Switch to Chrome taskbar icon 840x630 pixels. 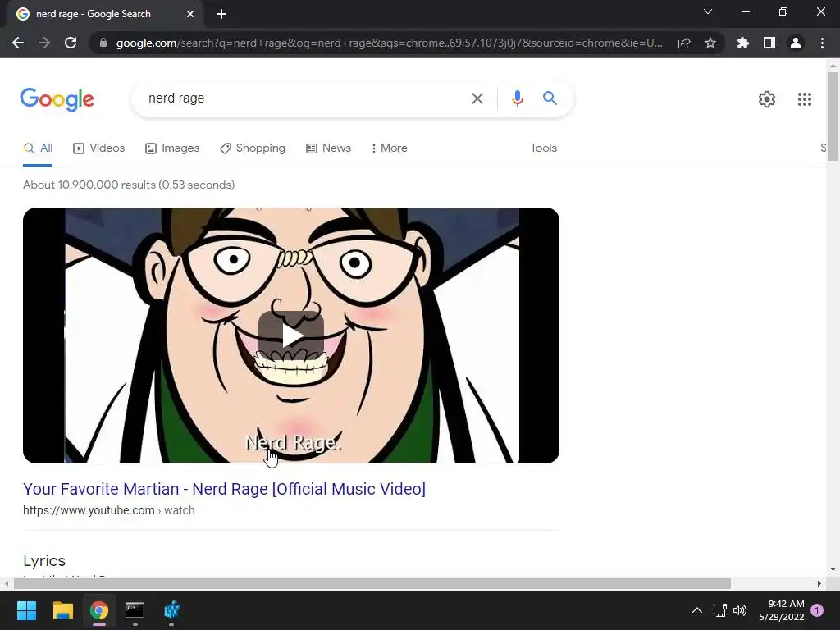pos(99,610)
